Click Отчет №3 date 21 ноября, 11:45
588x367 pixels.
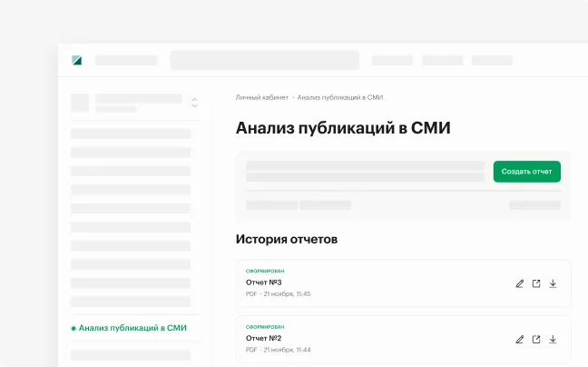287,293
